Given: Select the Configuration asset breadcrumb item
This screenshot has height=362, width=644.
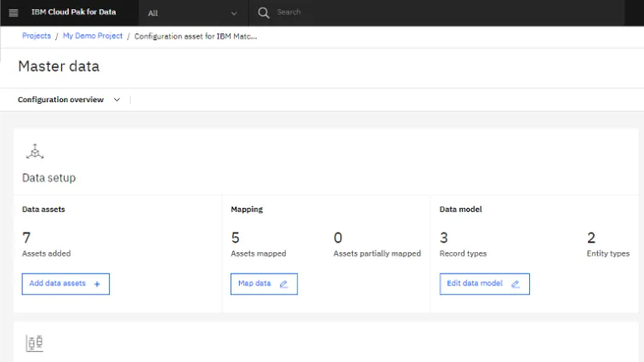Looking at the screenshot, I should (x=196, y=37).
